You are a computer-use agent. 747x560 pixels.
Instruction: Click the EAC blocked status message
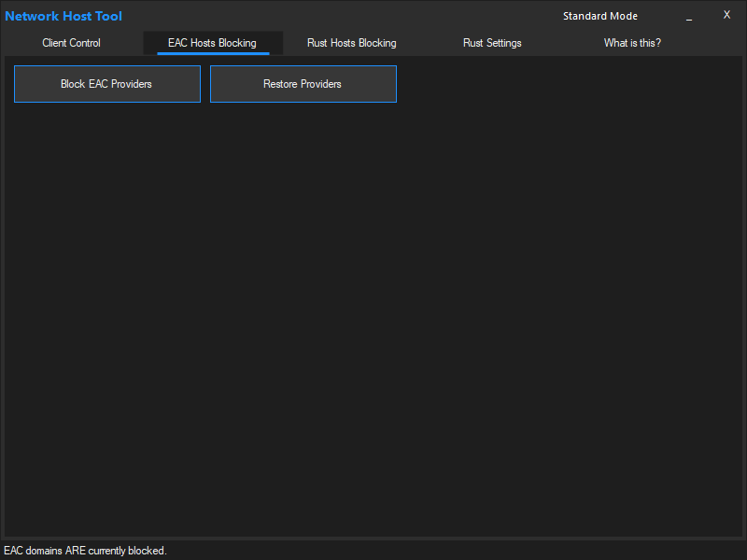click(x=85, y=551)
